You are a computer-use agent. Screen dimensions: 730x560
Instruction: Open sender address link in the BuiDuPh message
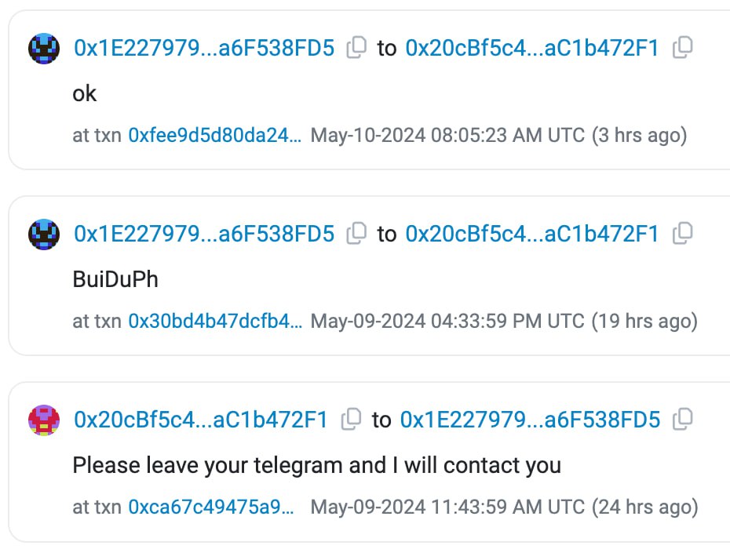(x=204, y=234)
